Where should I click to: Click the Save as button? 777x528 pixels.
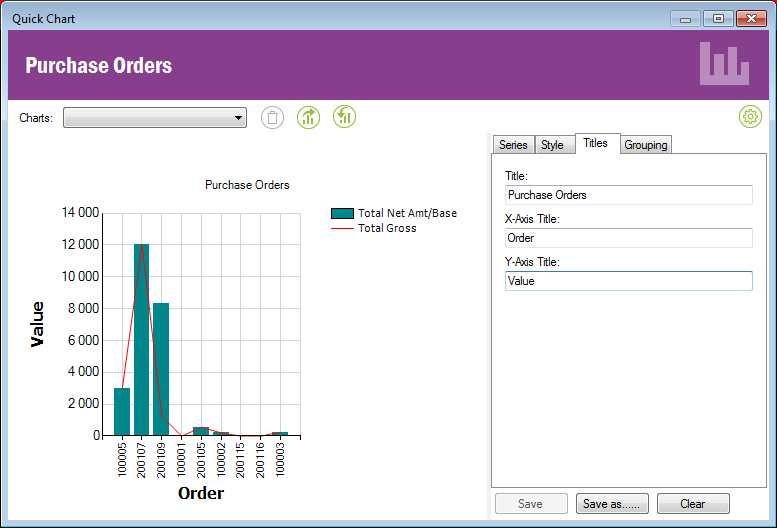[x=613, y=504]
